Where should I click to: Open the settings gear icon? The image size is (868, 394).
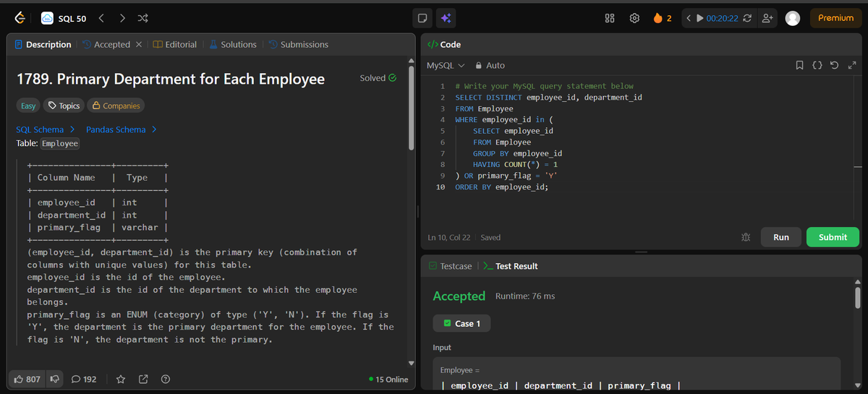pyautogui.click(x=634, y=18)
